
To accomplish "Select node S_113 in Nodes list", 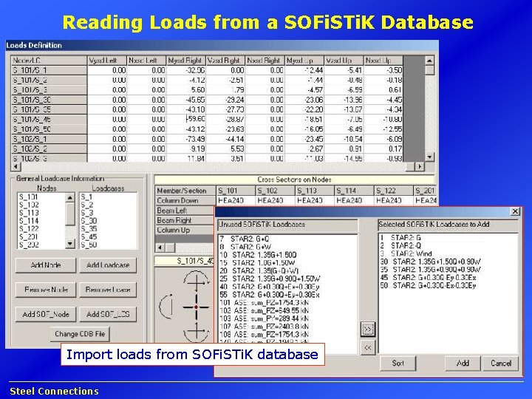I will [x=29, y=213].
